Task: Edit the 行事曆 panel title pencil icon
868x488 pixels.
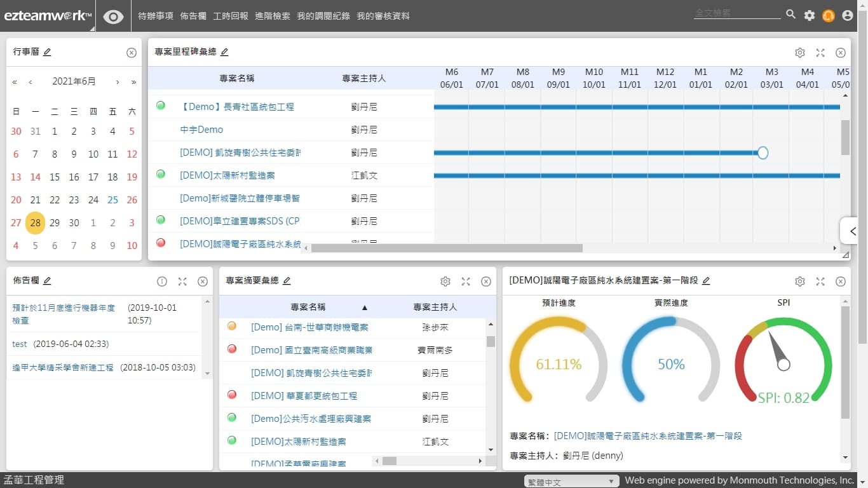Action: 47,53
